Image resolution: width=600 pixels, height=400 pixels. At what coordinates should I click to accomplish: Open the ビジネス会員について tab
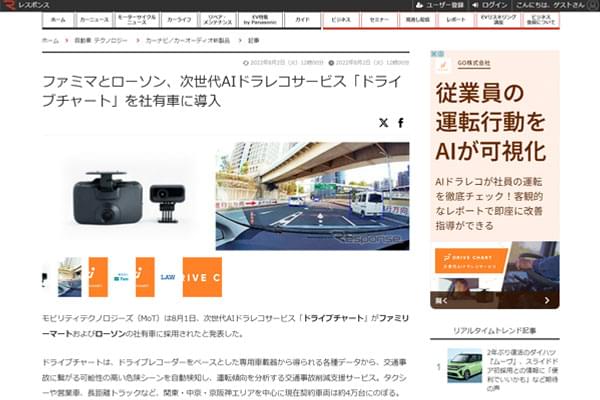pos(541,20)
